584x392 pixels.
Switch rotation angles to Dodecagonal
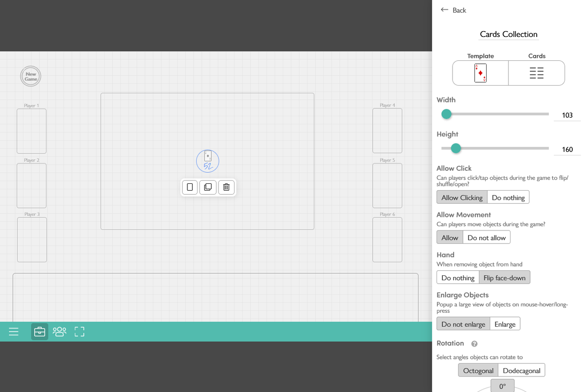pos(522,370)
